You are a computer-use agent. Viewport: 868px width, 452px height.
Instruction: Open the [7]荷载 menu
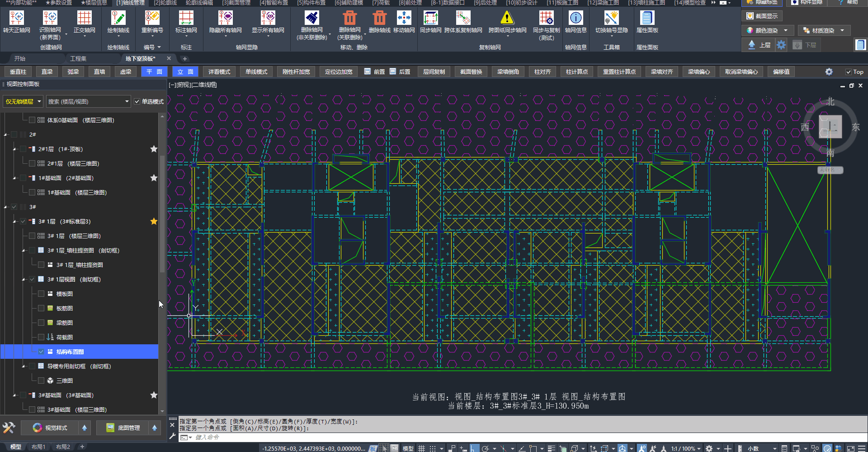[381, 3]
